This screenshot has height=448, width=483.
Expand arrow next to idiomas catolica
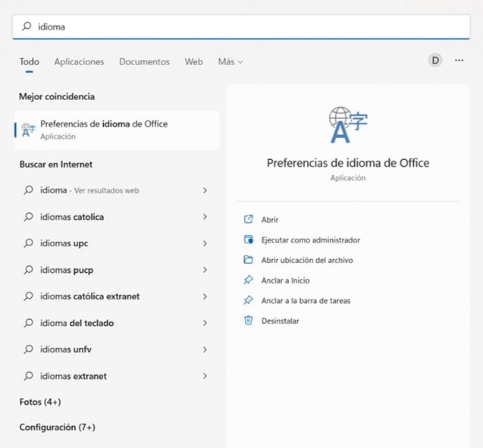(x=205, y=218)
